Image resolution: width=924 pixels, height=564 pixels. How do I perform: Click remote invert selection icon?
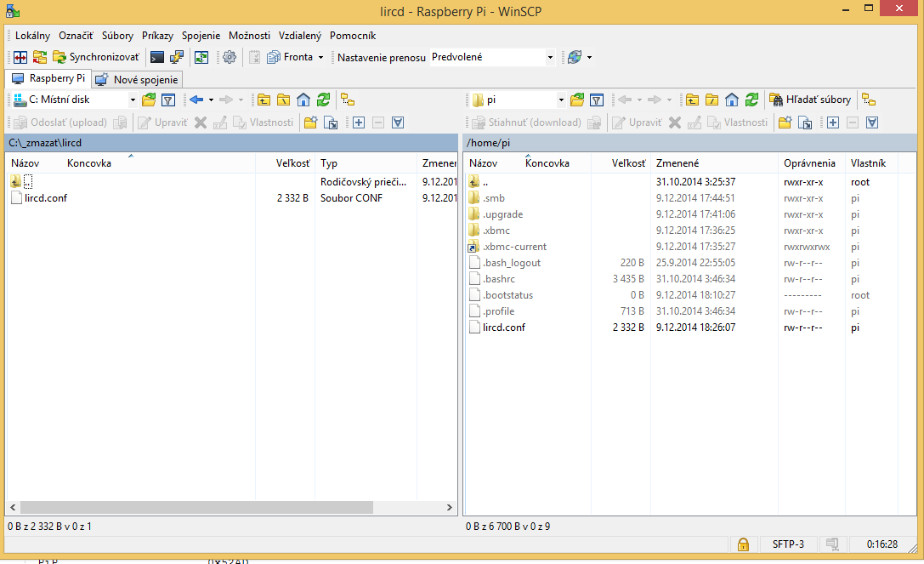point(872,122)
